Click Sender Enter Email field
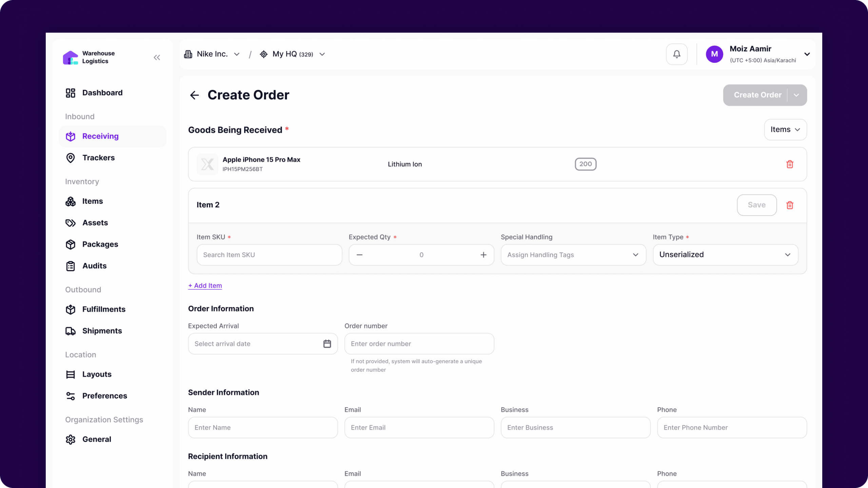 419,428
